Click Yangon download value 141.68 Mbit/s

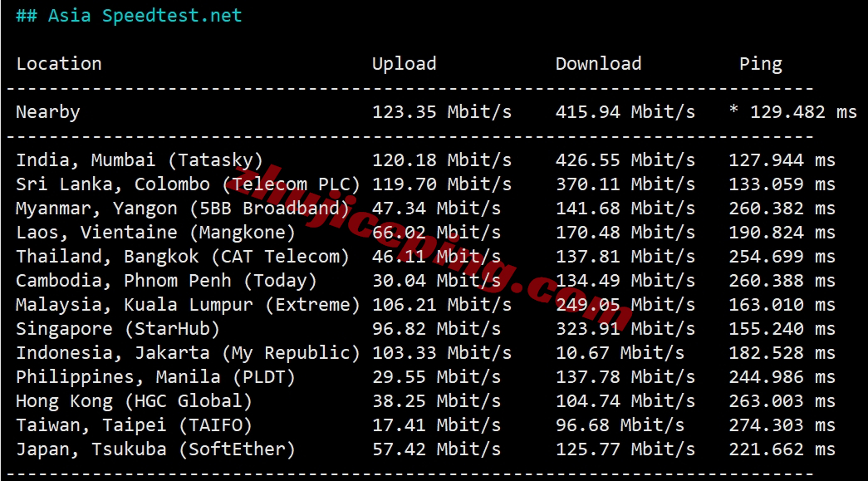coord(625,209)
